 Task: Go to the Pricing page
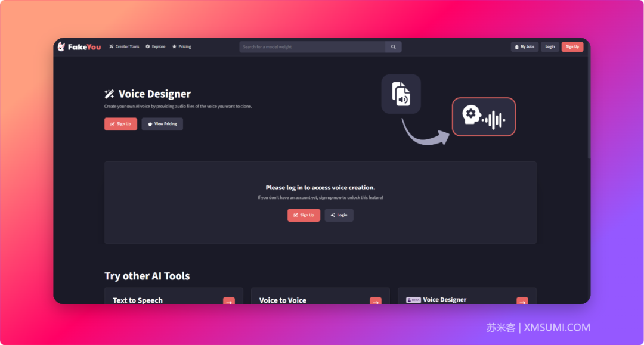click(181, 46)
